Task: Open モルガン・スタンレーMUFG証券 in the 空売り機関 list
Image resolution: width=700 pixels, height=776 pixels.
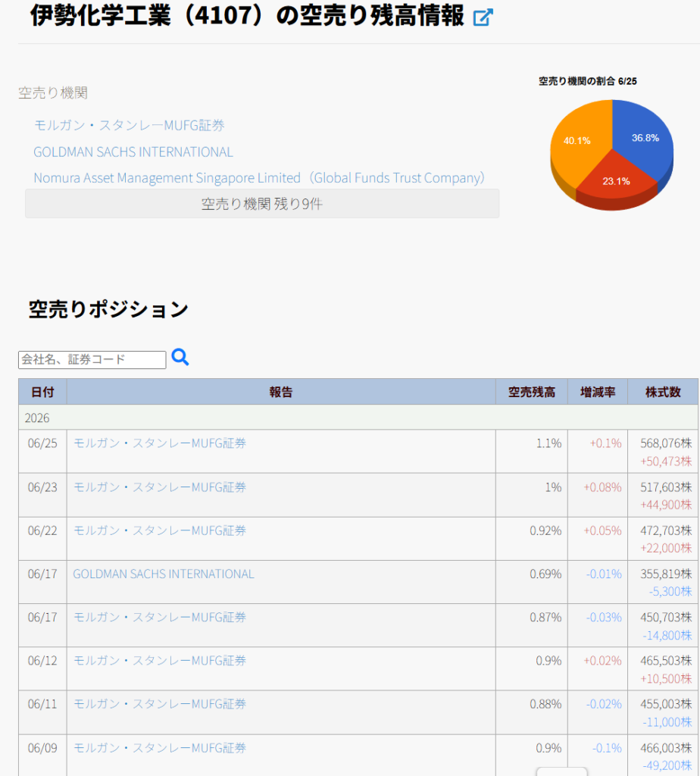Action: tap(129, 125)
